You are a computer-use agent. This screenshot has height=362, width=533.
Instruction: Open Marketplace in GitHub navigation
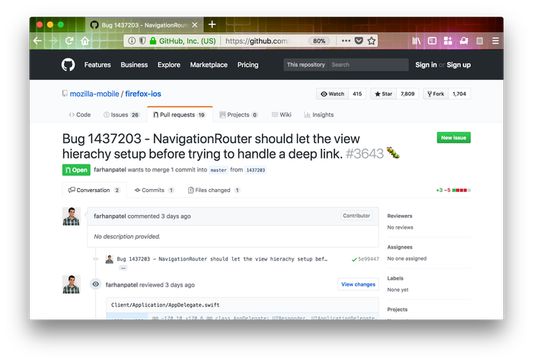coord(209,65)
